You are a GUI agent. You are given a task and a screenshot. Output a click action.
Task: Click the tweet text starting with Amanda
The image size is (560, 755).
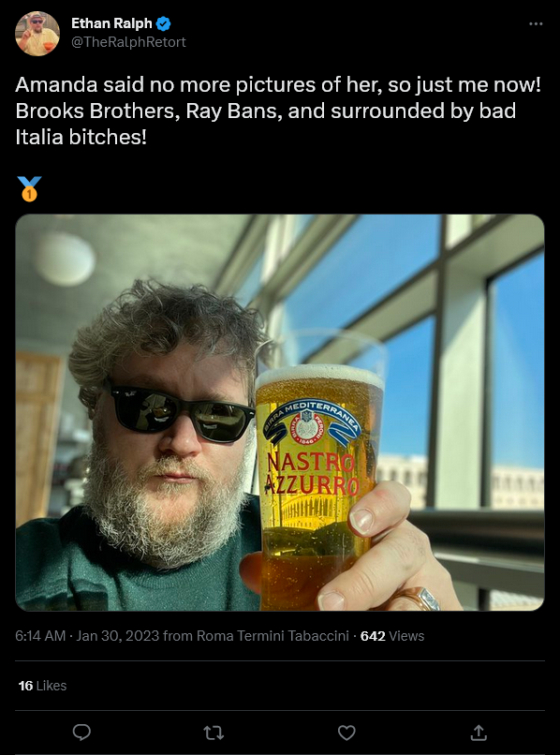click(278, 111)
